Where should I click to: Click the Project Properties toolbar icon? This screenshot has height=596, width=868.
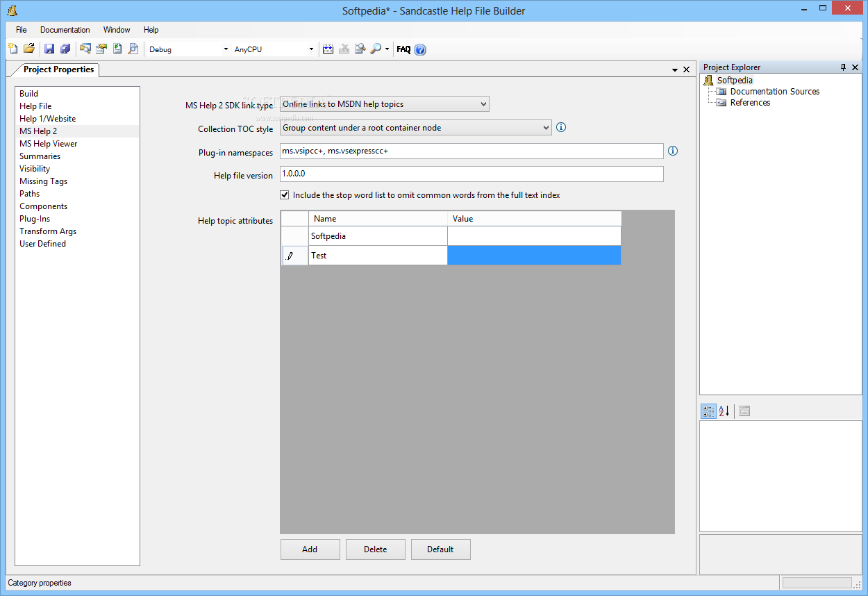101,49
